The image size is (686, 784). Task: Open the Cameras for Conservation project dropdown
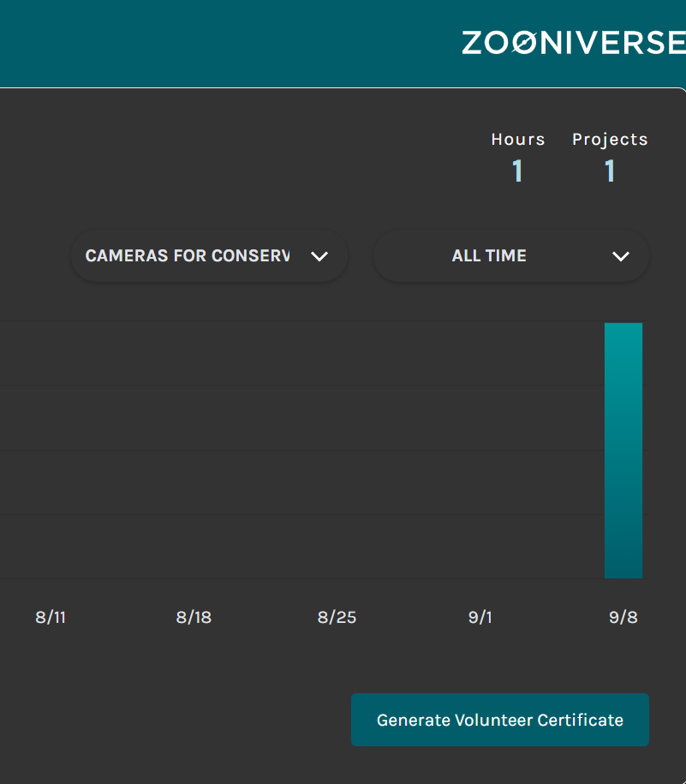click(x=209, y=256)
